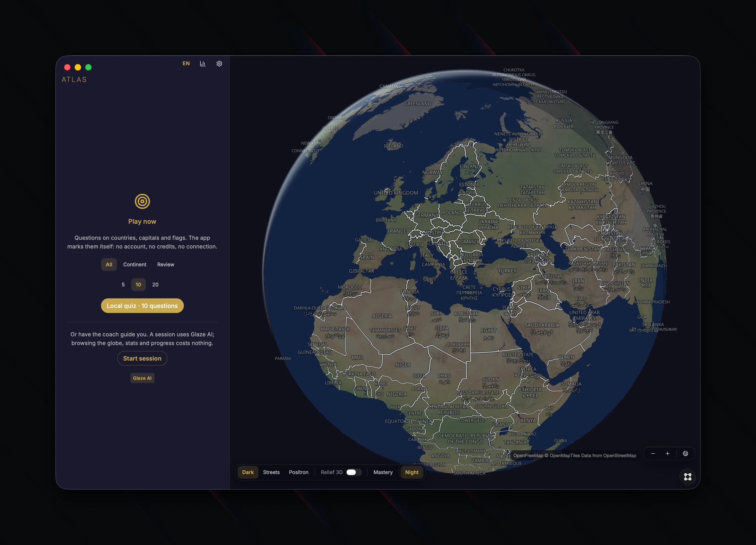Click the target Play now icon
The image size is (756, 545).
[142, 201]
